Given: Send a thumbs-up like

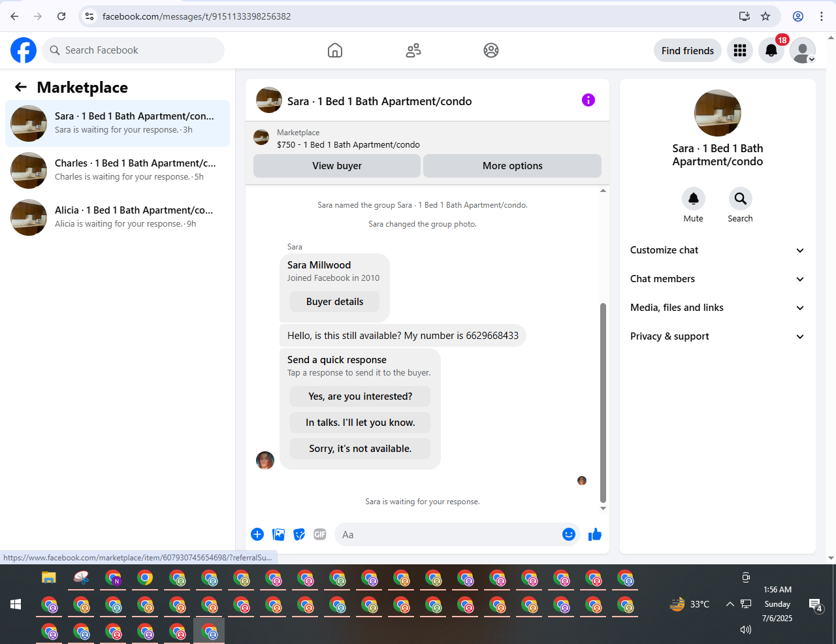Looking at the screenshot, I should (595, 534).
